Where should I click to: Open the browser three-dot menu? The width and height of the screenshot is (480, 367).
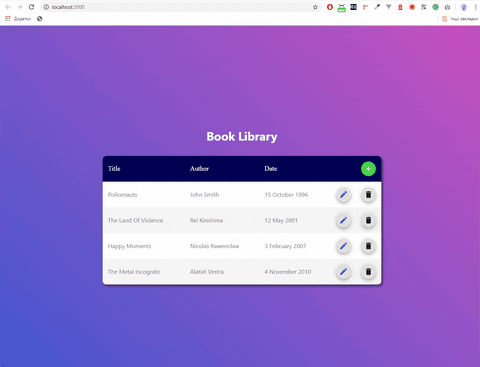coord(476,7)
